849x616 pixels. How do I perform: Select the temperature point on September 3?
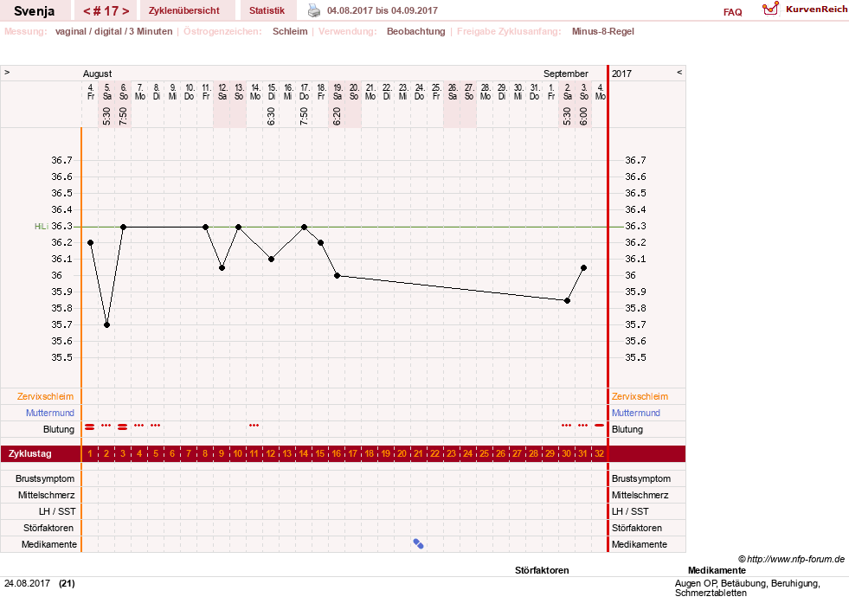coord(583,268)
